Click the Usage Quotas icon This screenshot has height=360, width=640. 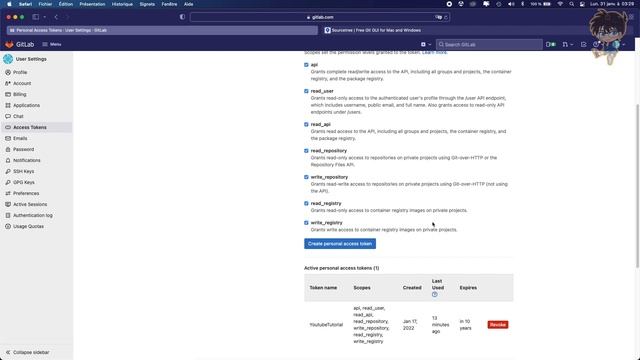(8, 227)
